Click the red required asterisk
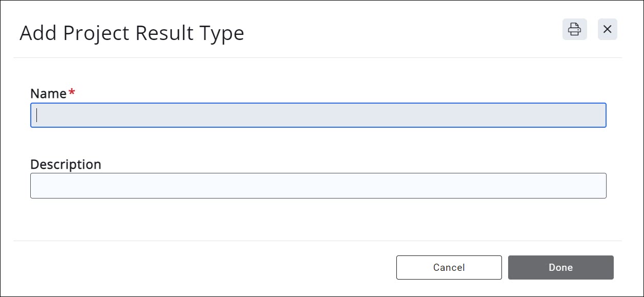The height and width of the screenshot is (297, 644). click(72, 92)
